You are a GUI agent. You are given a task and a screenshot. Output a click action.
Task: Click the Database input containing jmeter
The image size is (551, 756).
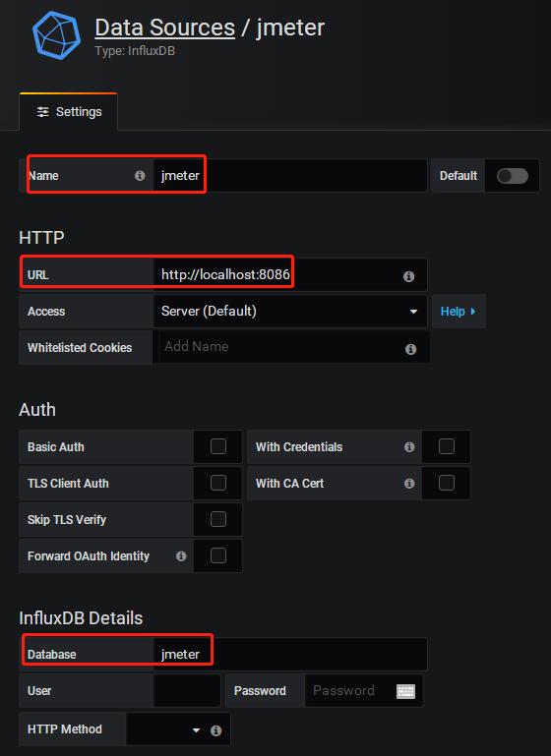[x=290, y=655]
